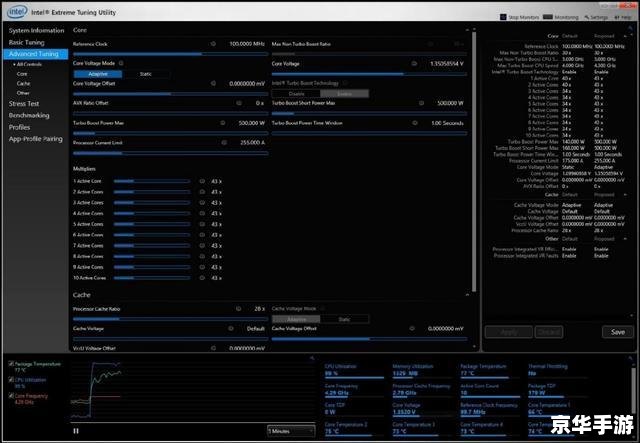Select Disable for Intel Turbo Boost Technology
The height and width of the screenshot is (443, 640).
[x=296, y=94]
